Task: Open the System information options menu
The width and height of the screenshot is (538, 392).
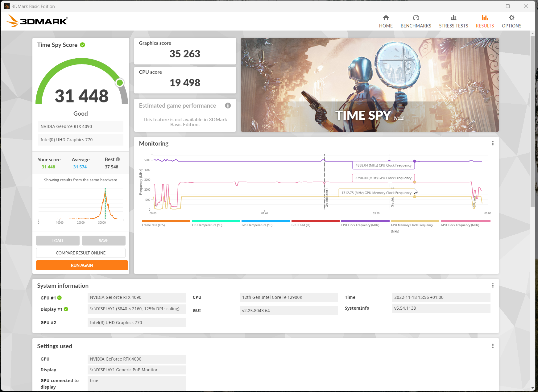Action: (x=493, y=286)
